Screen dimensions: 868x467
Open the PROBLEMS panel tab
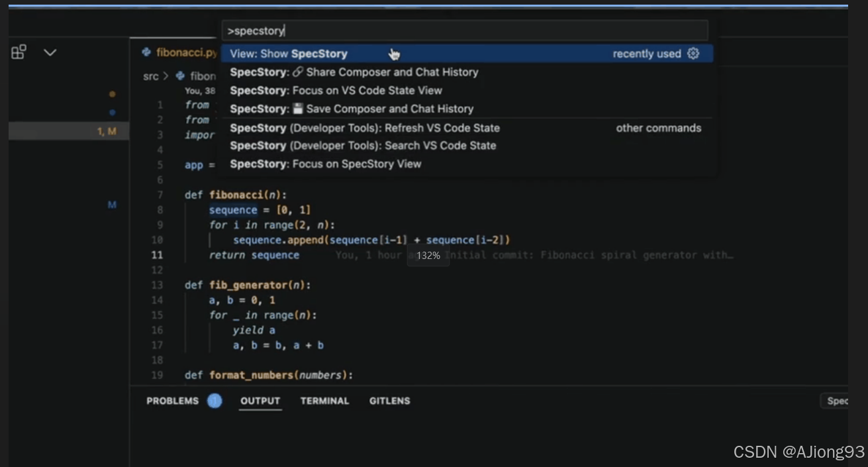tap(172, 401)
